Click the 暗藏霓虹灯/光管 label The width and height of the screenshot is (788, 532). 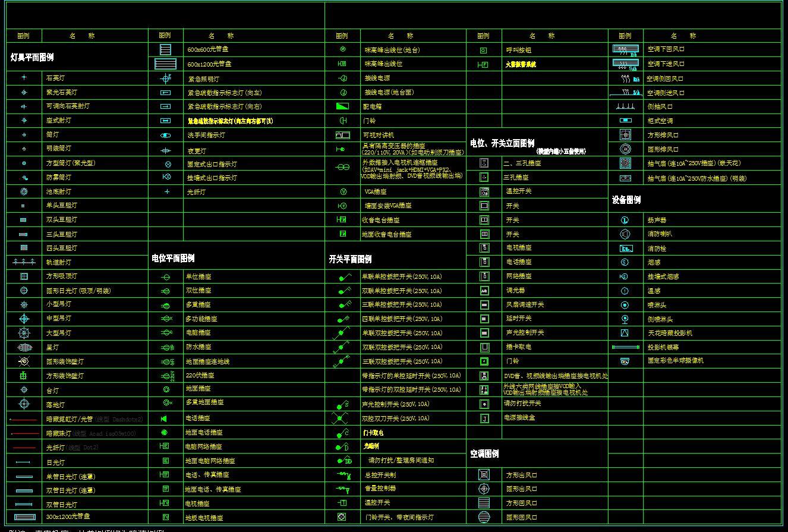(70, 419)
